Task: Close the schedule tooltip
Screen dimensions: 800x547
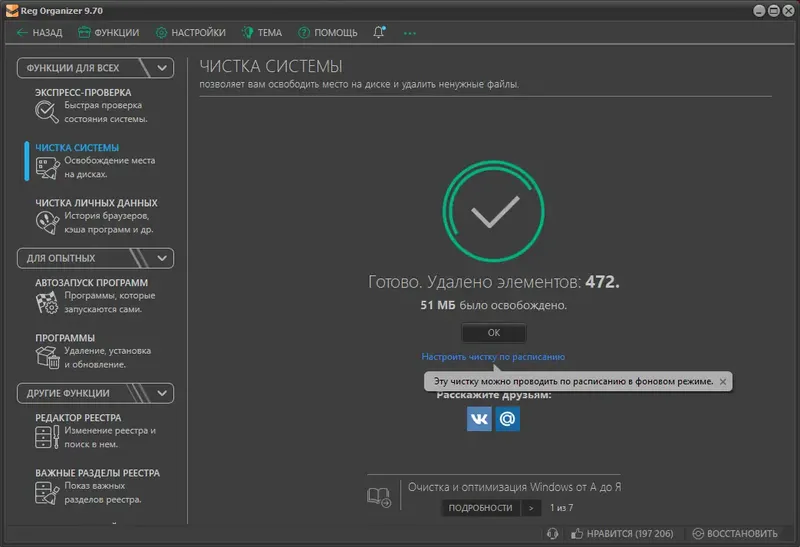Action: [x=723, y=382]
